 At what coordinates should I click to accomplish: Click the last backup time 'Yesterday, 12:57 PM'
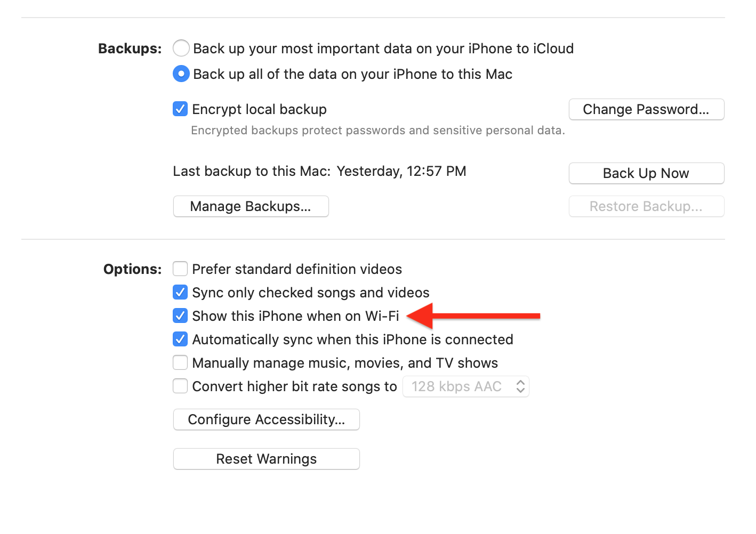tap(401, 171)
